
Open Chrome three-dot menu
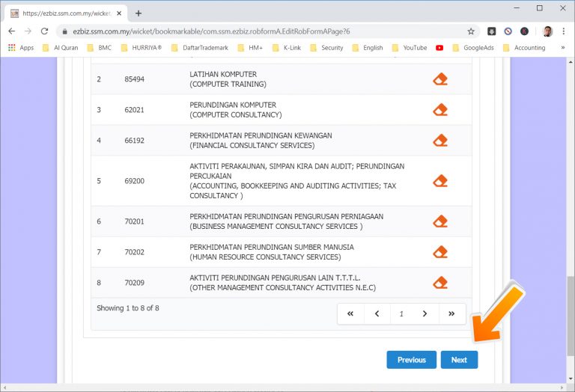click(x=564, y=31)
